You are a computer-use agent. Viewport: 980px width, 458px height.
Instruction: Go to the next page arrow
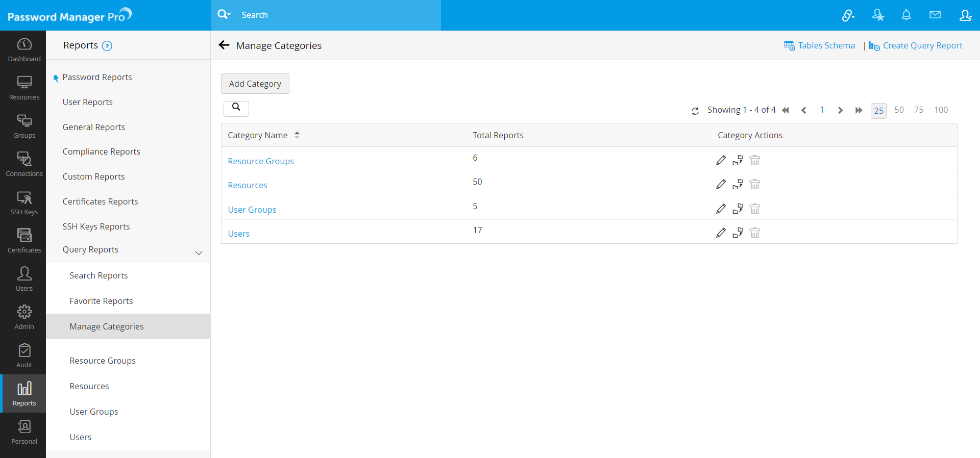pos(841,110)
